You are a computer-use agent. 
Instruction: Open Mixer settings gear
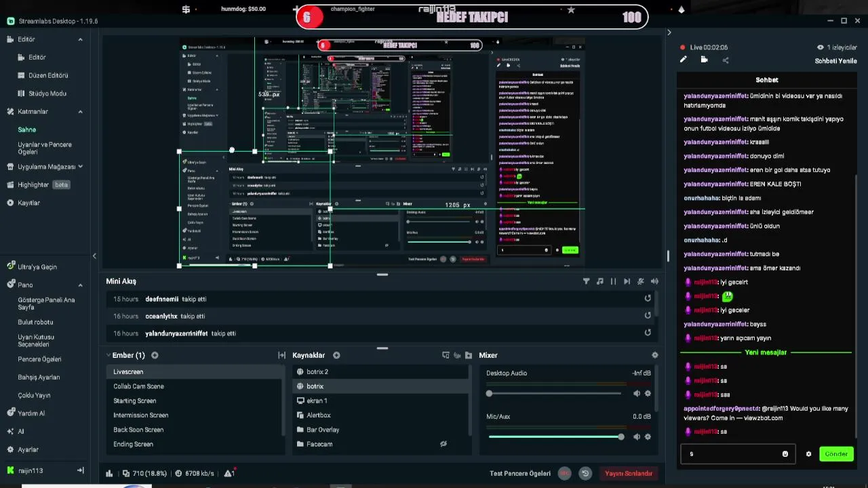click(654, 355)
